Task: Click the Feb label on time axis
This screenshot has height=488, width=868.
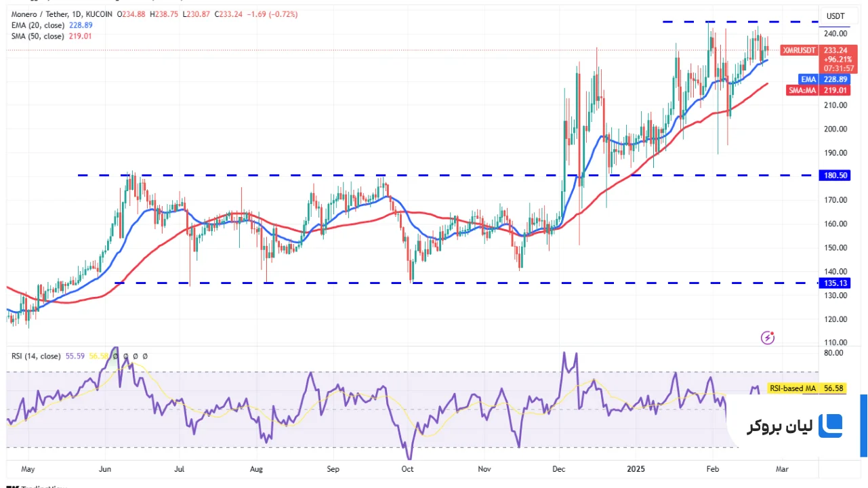Action: (712, 469)
